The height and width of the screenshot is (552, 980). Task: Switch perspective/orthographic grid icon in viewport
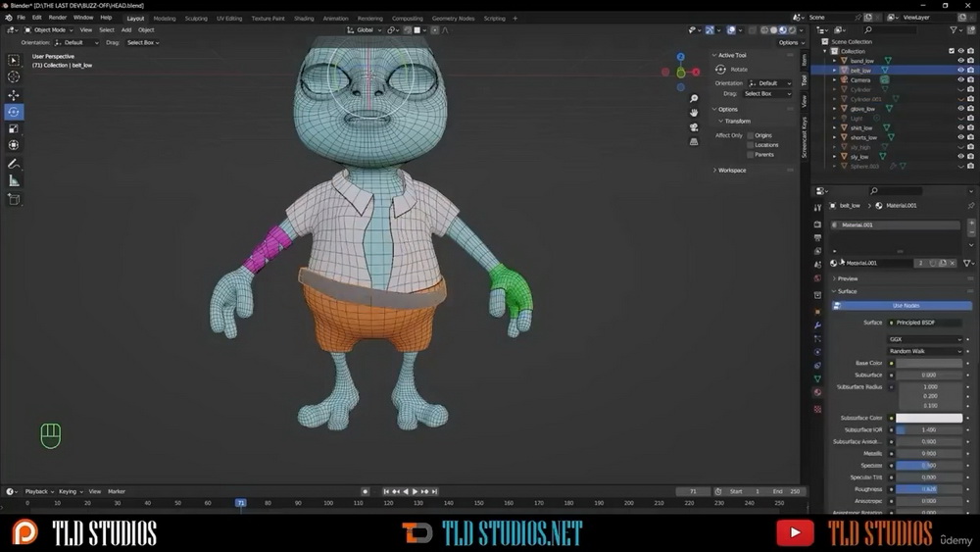click(x=694, y=142)
